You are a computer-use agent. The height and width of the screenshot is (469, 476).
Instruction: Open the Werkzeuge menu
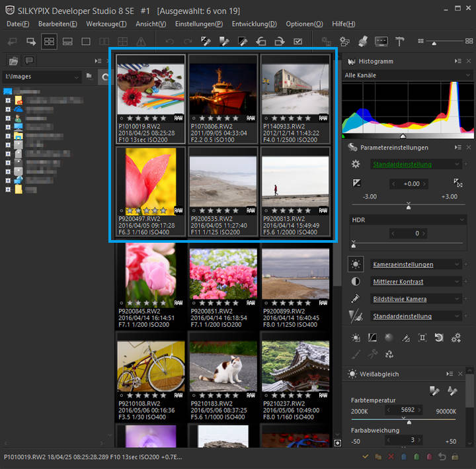click(106, 24)
